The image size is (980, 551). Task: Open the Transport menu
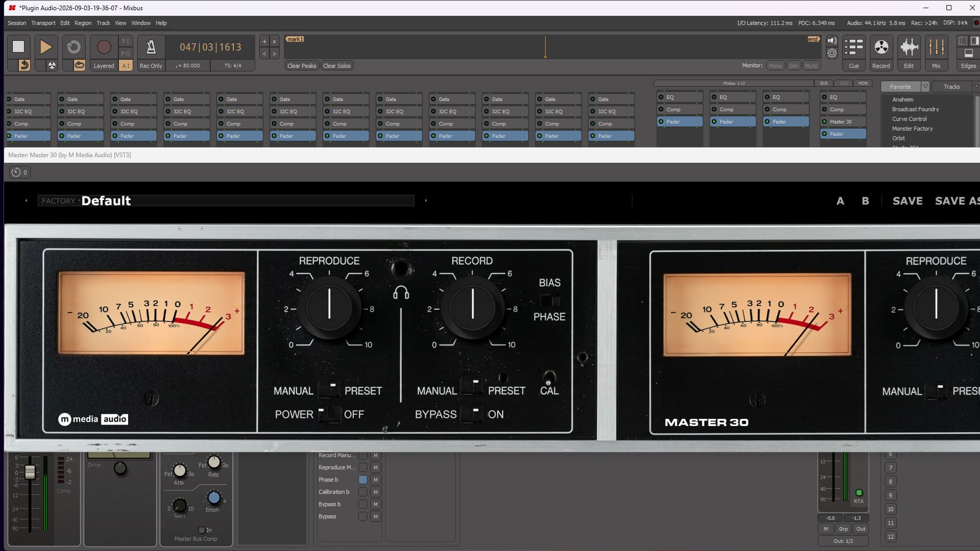[x=43, y=23]
